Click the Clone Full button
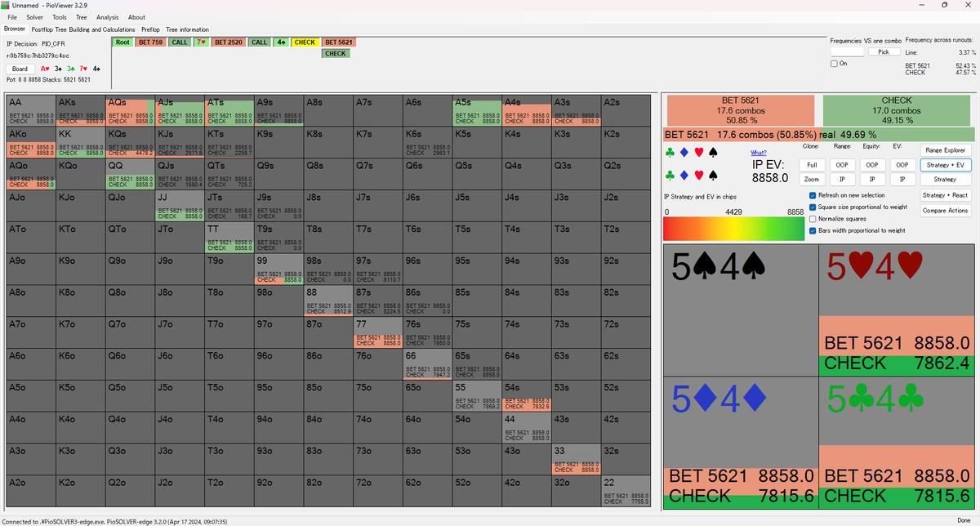Screen dimensions: 980x526 click(x=812, y=165)
